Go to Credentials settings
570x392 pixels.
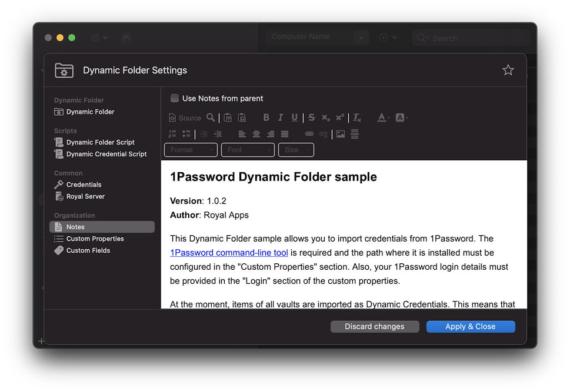(84, 185)
